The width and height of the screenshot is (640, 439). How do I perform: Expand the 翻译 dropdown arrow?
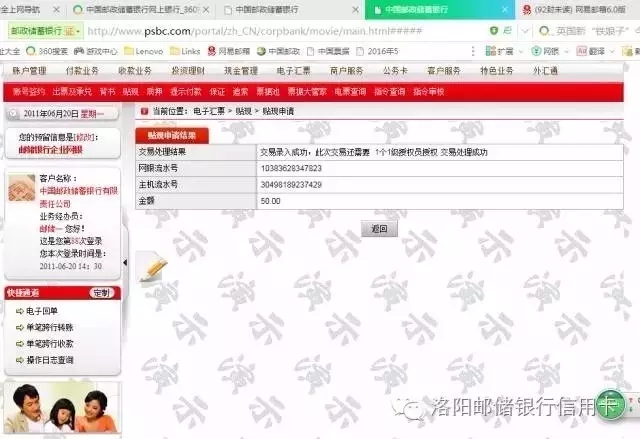[612, 51]
